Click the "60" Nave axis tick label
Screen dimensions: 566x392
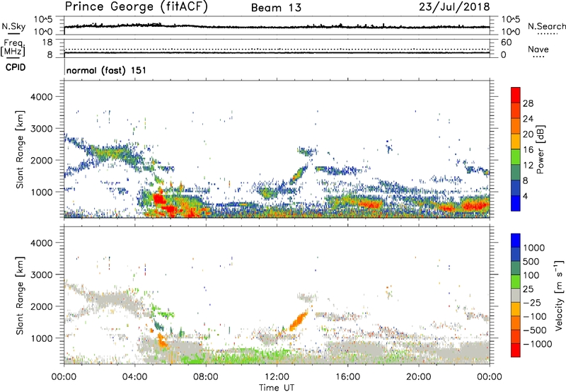506,42
